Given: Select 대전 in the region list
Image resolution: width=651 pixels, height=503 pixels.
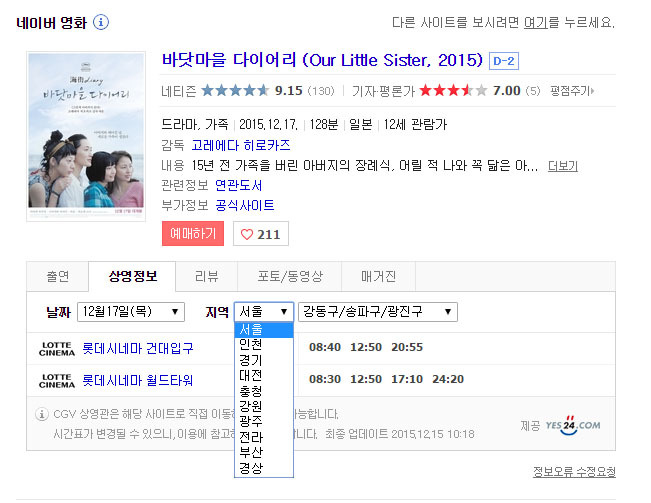Looking at the screenshot, I should coord(264,375).
